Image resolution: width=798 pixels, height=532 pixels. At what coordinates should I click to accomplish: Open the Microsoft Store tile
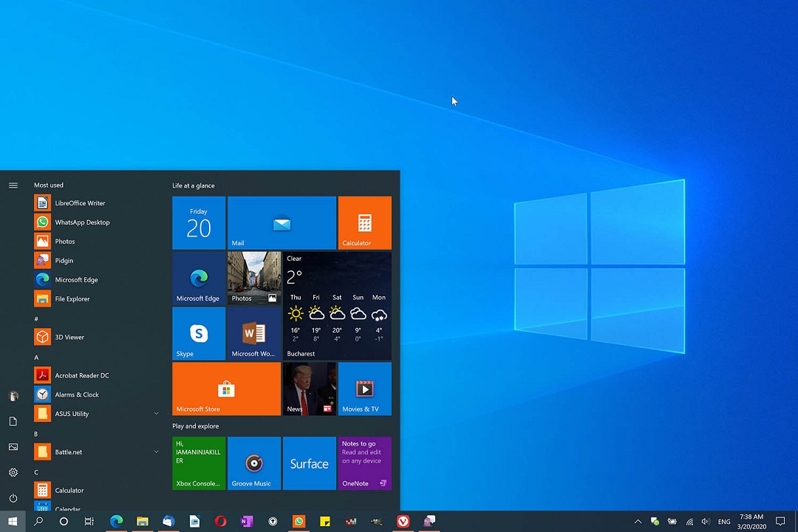(226, 389)
